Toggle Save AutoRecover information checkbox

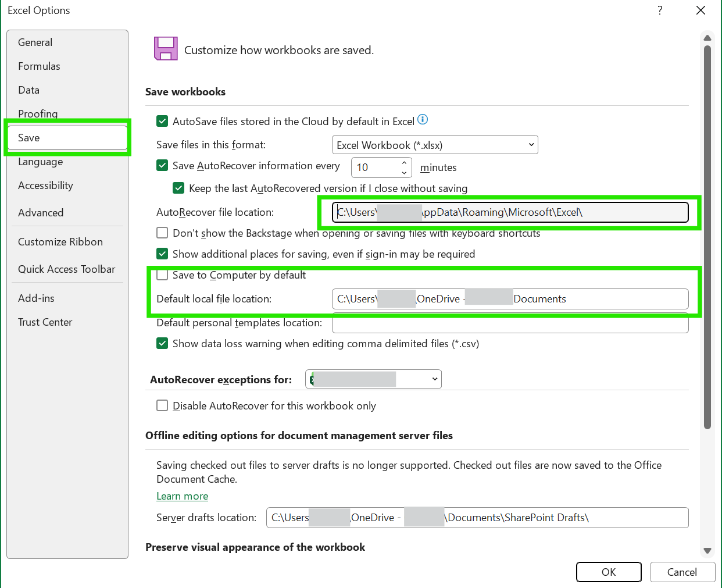click(162, 166)
